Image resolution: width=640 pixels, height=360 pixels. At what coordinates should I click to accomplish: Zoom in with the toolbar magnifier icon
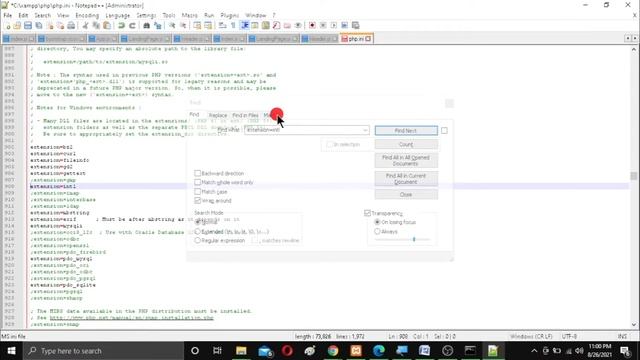click(x=172, y=26)
